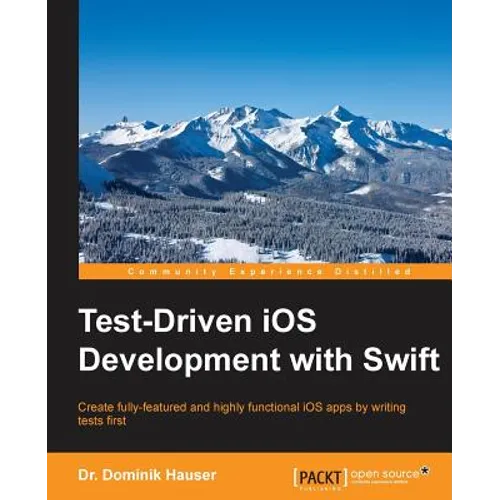Screen dimensions: 500x500
Task: Click the book title "Test-Driven iOS Development with Swift"
Action: coord(259,341)
